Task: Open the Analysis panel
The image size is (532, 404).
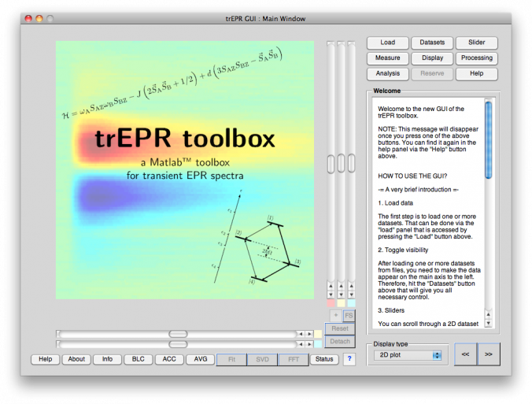Action: click(387, 74)
